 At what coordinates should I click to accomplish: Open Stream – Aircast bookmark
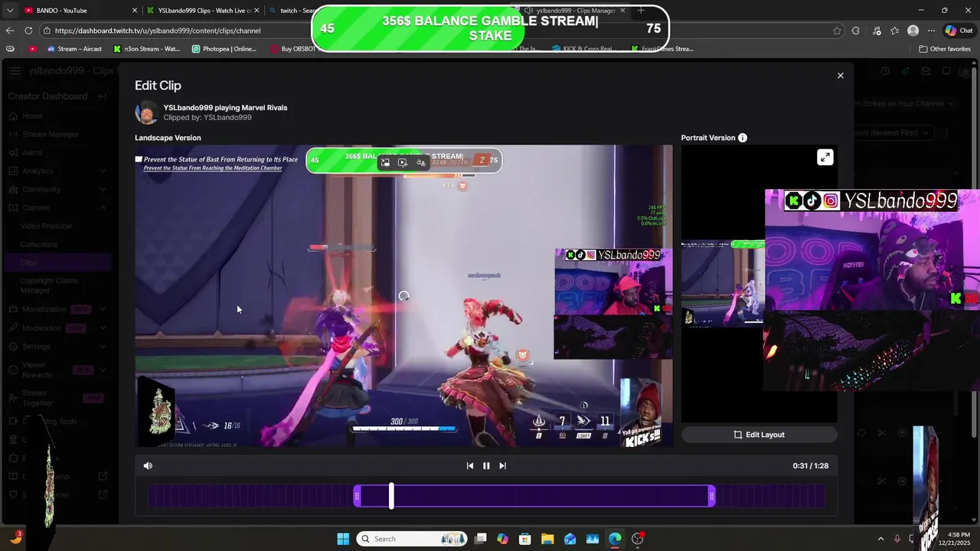pyautogui.click(x=74, y=49)
